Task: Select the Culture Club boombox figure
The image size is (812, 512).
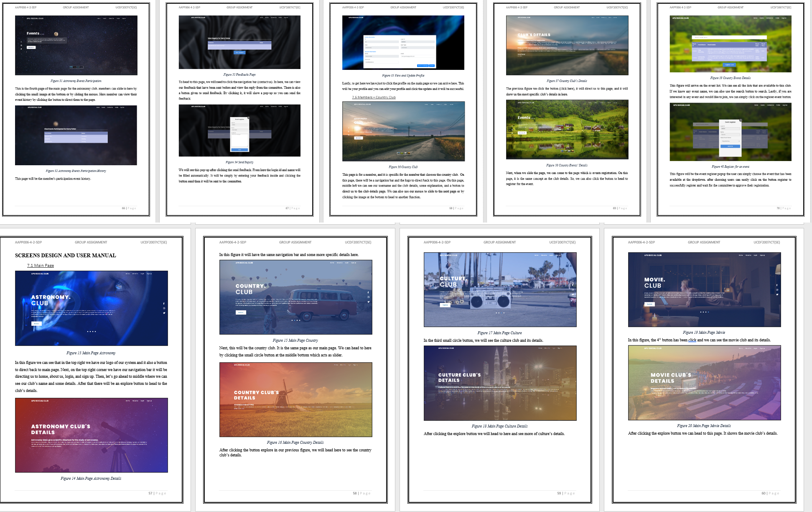Action: point(500,289)
